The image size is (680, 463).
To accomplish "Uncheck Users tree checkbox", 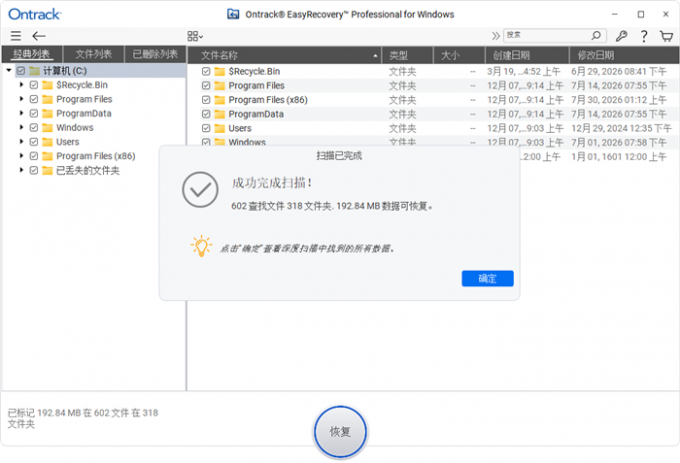I will pos(34,142).
